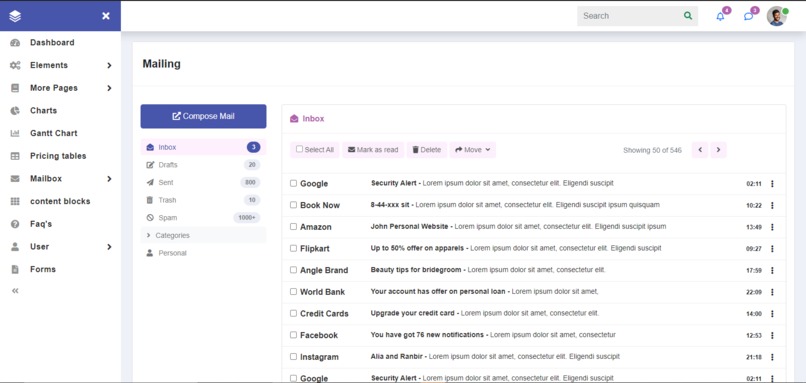
Task: Expand the Categories section
Action: [x=204, y=235]
